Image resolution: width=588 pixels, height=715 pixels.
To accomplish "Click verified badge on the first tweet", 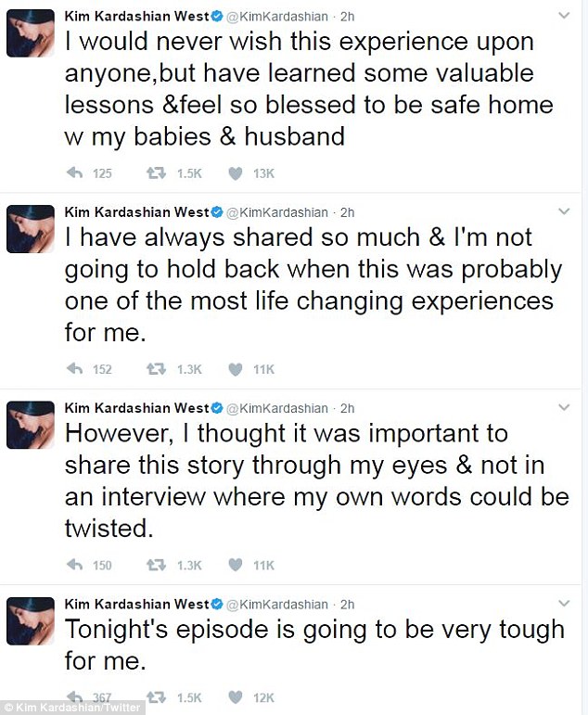I will point(217,17).
